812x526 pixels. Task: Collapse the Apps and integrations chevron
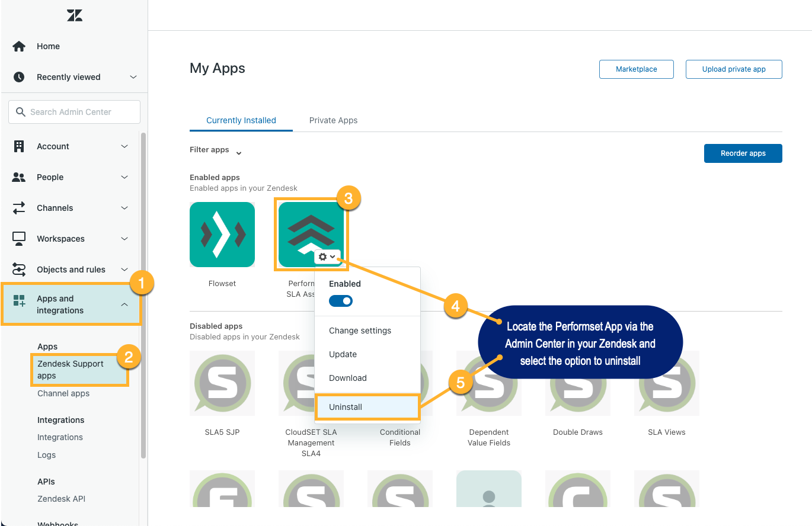124,304
